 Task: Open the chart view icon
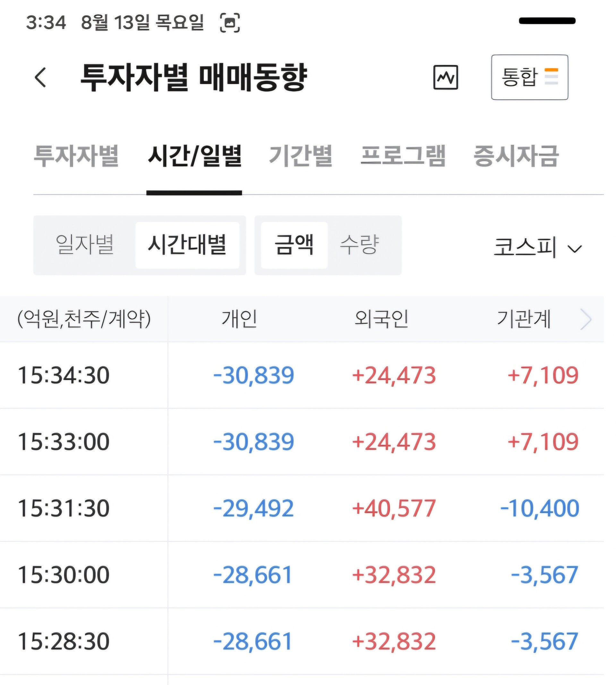(446, 77)
